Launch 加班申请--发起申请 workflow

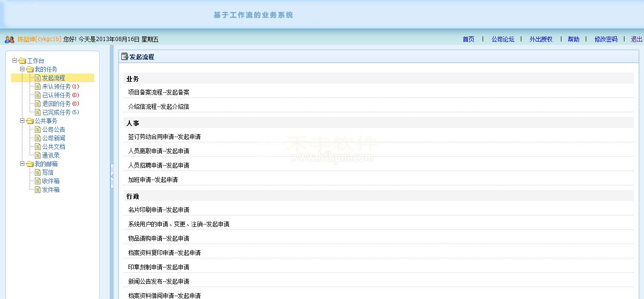[153, 180]
